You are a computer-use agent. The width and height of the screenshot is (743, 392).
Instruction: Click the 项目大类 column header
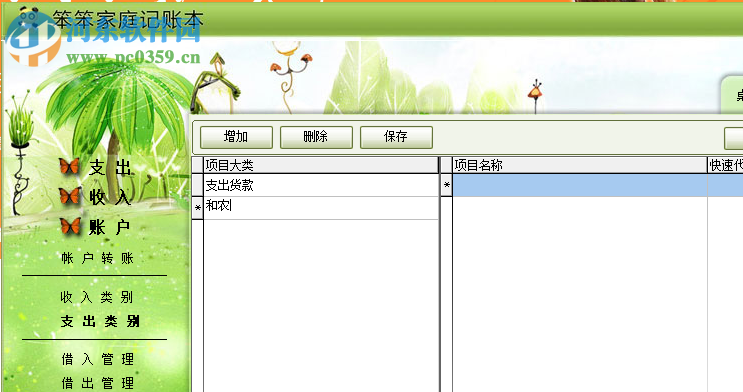click(321, 165)
